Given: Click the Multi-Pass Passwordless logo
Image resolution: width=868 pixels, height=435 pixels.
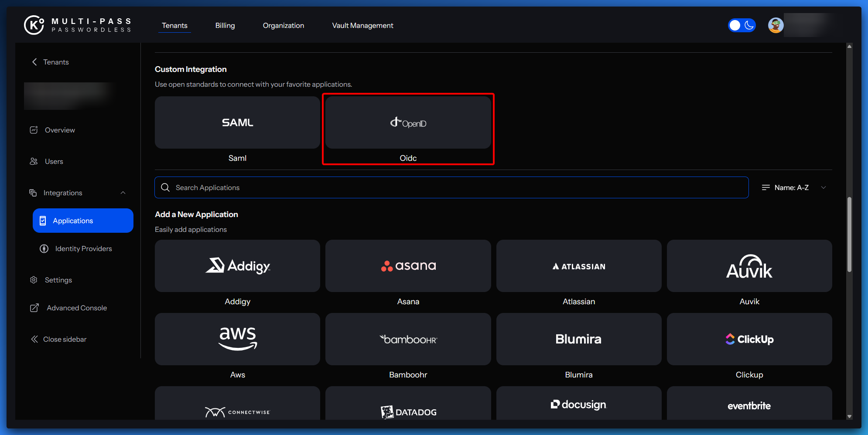Looking at the screenshot, I should (x=78, y=25).
